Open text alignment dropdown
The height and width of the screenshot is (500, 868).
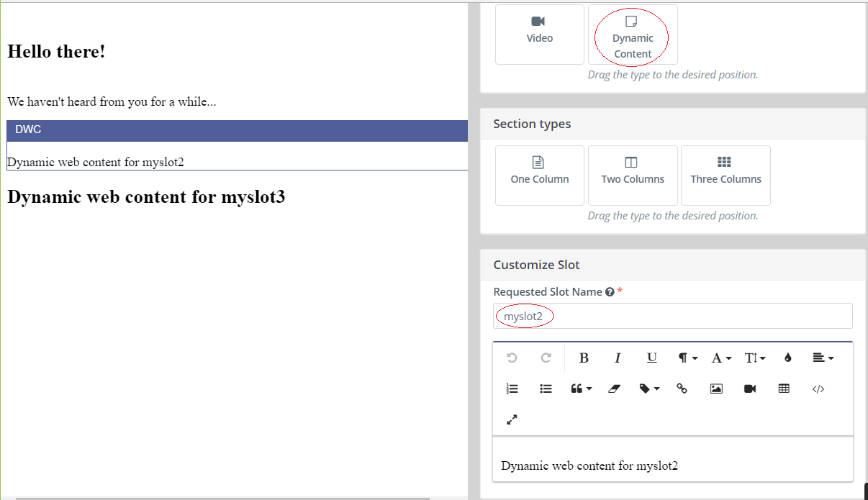click(x=823, y=358)
